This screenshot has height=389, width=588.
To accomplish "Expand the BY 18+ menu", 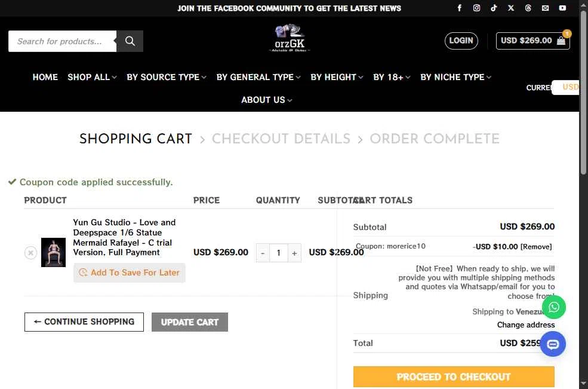I will tap(392, 77).
